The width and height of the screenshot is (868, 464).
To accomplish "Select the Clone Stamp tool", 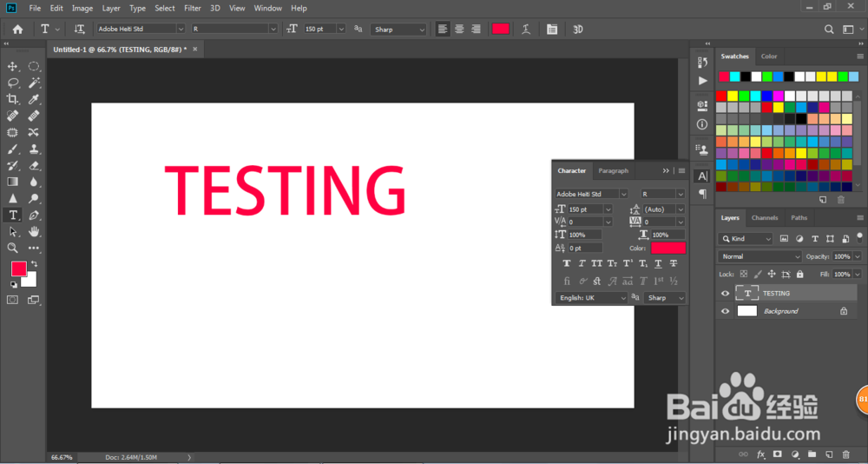I will pos(34,149).
